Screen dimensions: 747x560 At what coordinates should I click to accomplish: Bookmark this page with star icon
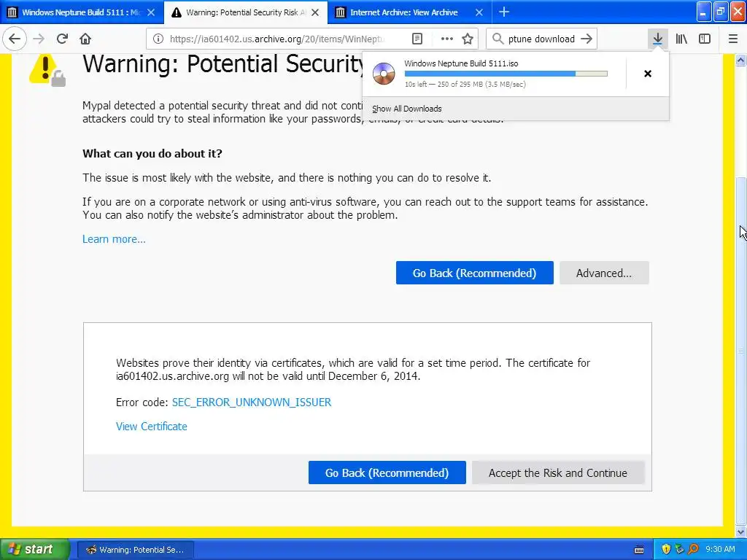[468, 39]
